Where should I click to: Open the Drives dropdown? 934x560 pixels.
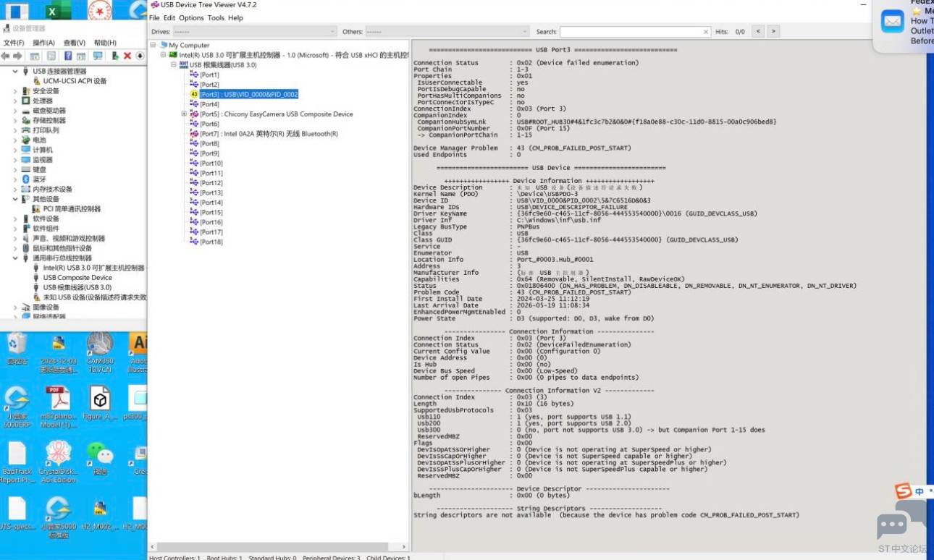click(x=255, y=32)
